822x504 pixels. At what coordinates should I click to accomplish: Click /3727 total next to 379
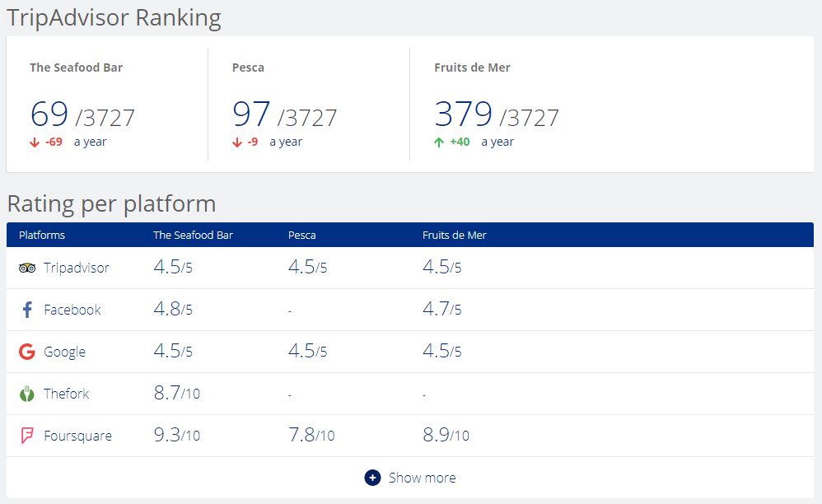[x=530, y=118]
